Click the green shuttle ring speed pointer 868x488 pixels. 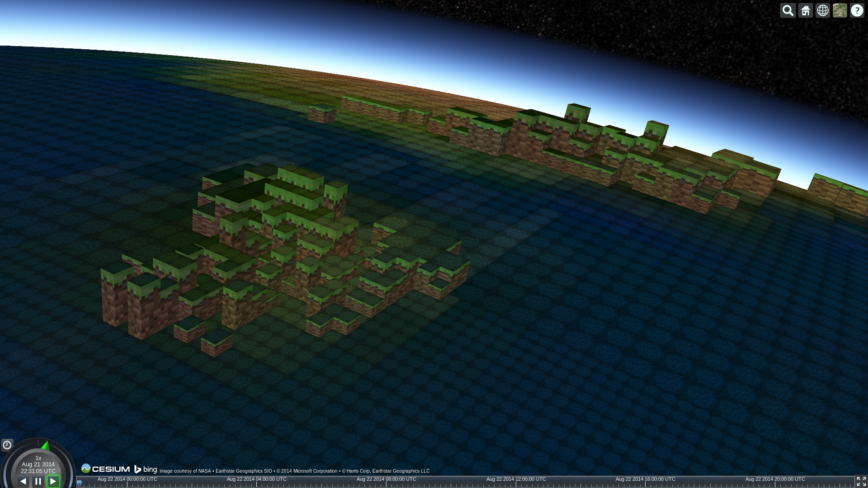(x=45, y=446)
